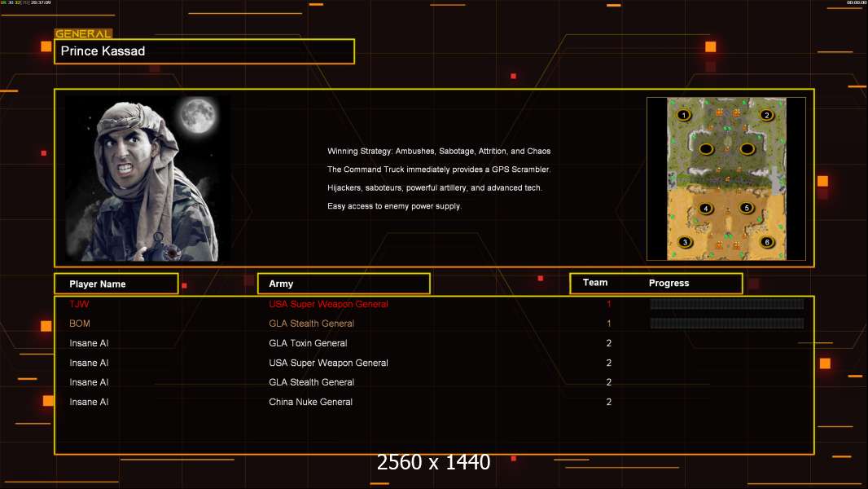Click red USA Super Weapon General entry
Image resolution: width=868 pixels, height=489 pixels.
[x=328, y=304]
